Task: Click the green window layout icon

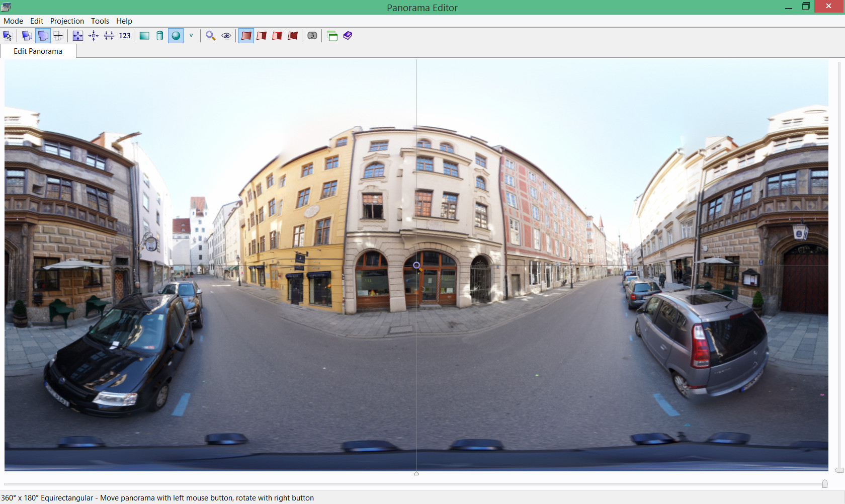Action: tap(332, 36)
